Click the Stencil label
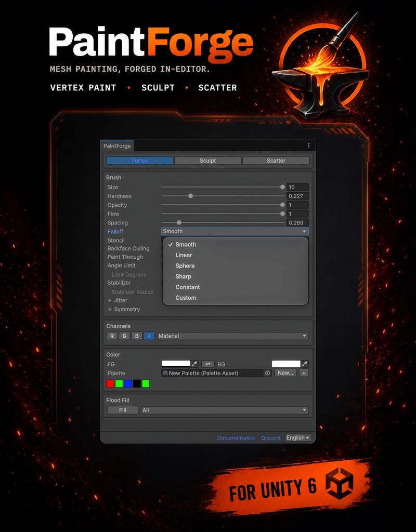 pyautogui.click(x=116, y=240)
